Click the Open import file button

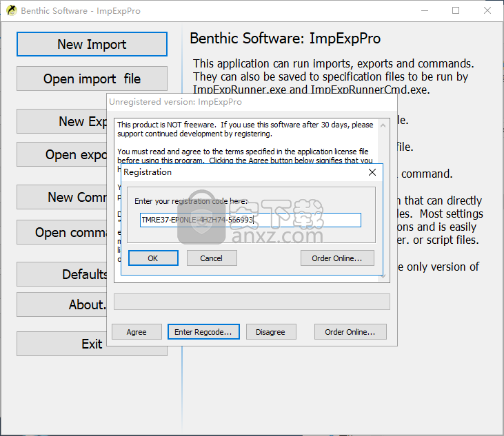[92, 79]
